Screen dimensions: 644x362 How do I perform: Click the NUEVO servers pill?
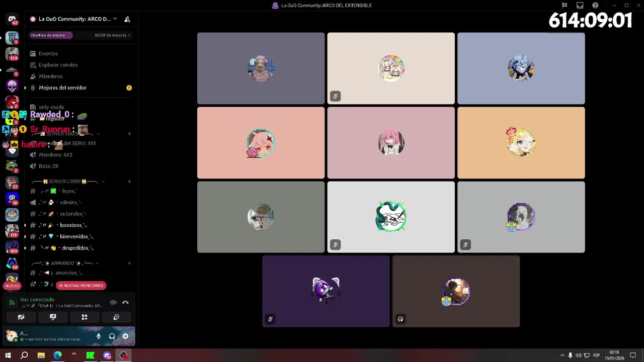12,286
